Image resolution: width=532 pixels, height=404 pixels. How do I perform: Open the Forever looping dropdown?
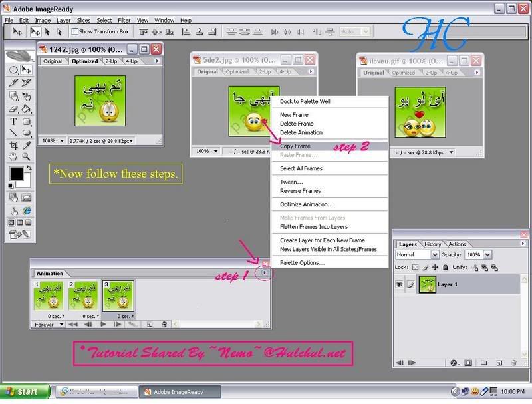49,325
